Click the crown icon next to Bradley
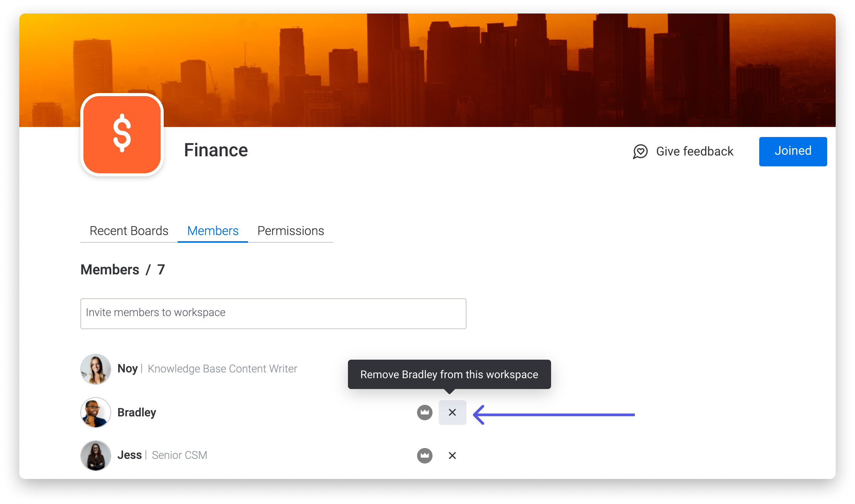This screenshot has width=855, height=504. [424, 412]
